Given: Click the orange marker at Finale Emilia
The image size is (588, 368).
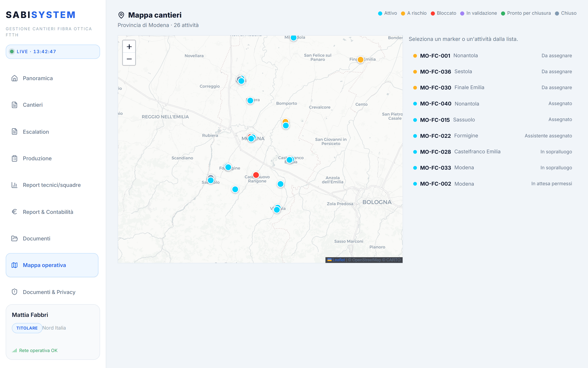Looking at the screenshot, I should point(361,60).
